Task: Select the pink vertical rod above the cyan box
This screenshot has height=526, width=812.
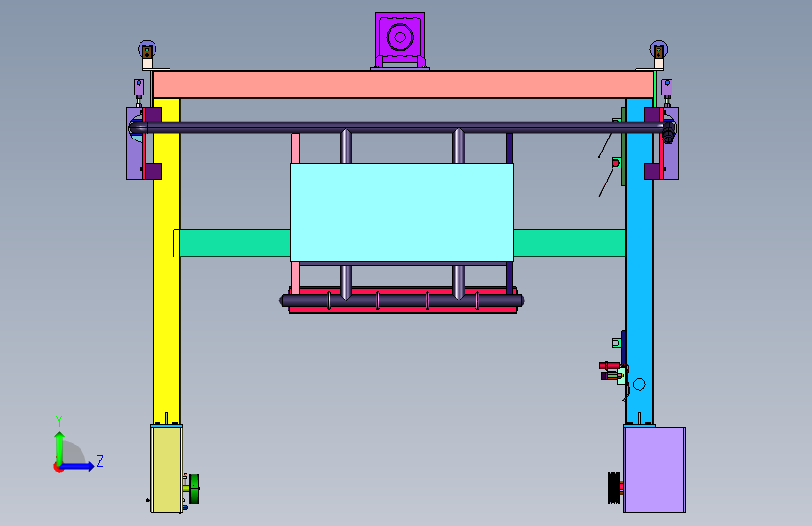Action: tap(295, 148)
